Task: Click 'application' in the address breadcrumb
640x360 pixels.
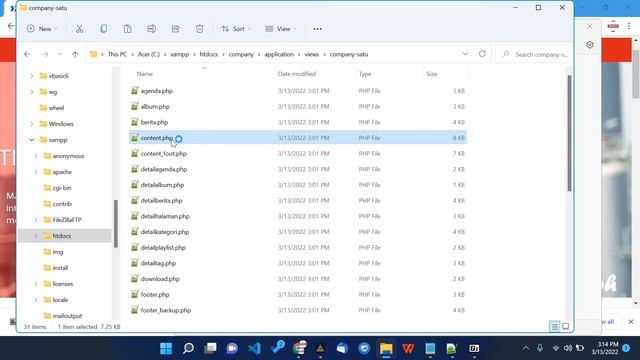Action: tap(279, 54)
